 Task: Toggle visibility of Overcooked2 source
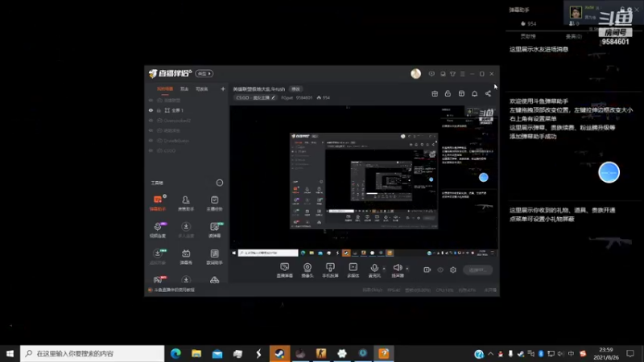(x=151, y=121)
